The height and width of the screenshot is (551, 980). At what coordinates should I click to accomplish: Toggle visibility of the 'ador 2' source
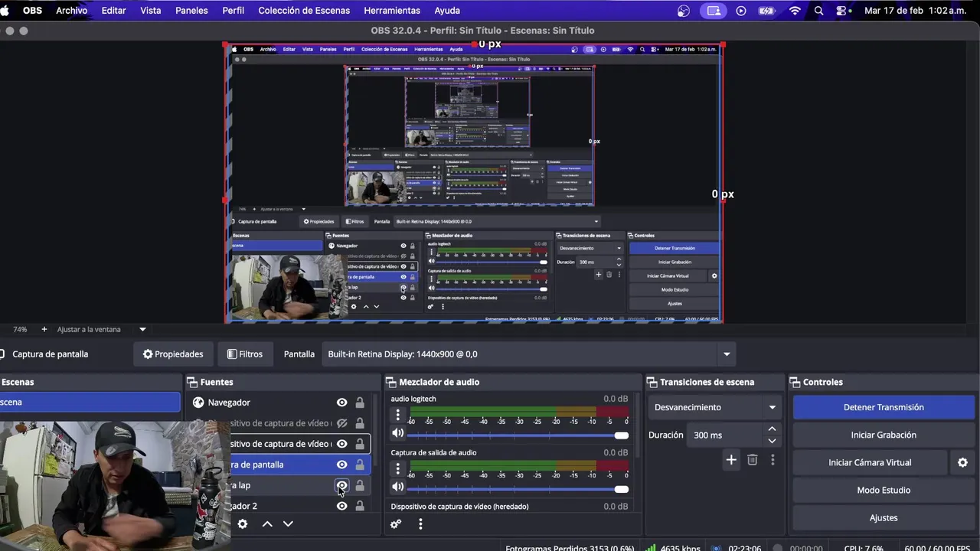342,506
